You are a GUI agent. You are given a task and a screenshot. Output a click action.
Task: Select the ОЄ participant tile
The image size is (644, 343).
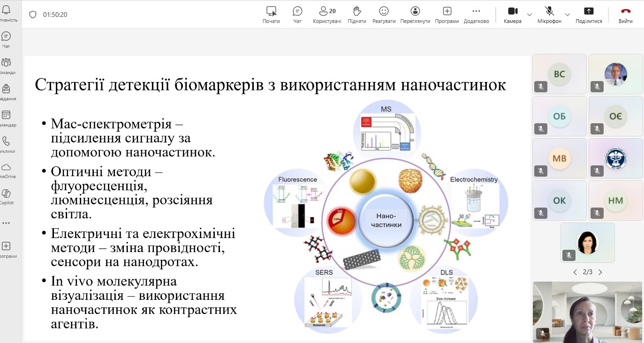(x=616, y=116)
